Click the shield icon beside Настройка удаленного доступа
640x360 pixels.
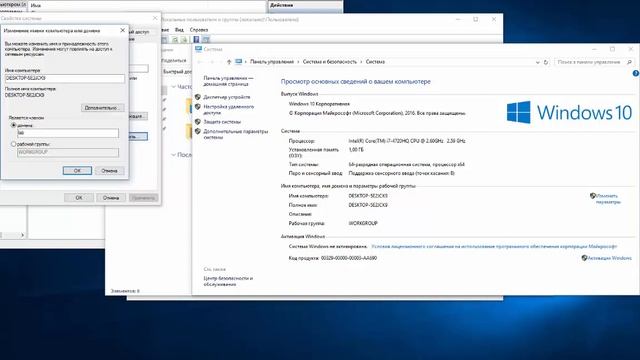(x=198, y=107)
